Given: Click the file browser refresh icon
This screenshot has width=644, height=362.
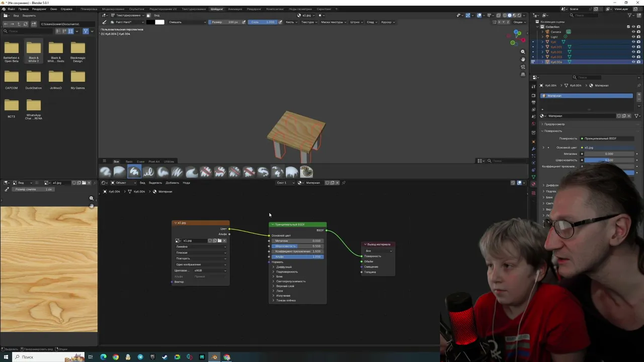Looking at the screenshot, I should [26, 24].
